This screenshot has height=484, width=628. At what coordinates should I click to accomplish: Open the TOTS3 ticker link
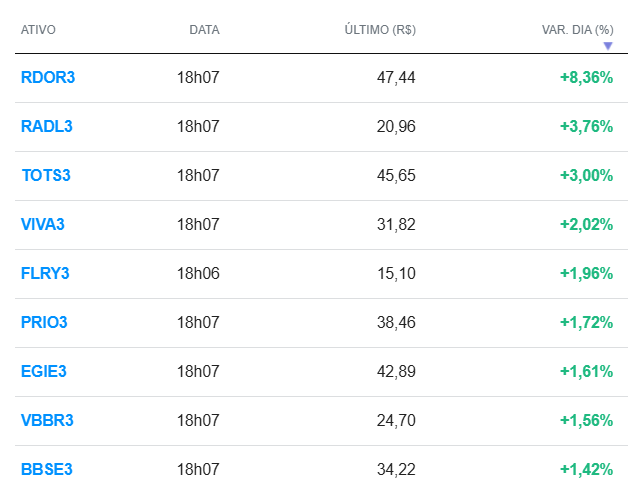point(46,175)
